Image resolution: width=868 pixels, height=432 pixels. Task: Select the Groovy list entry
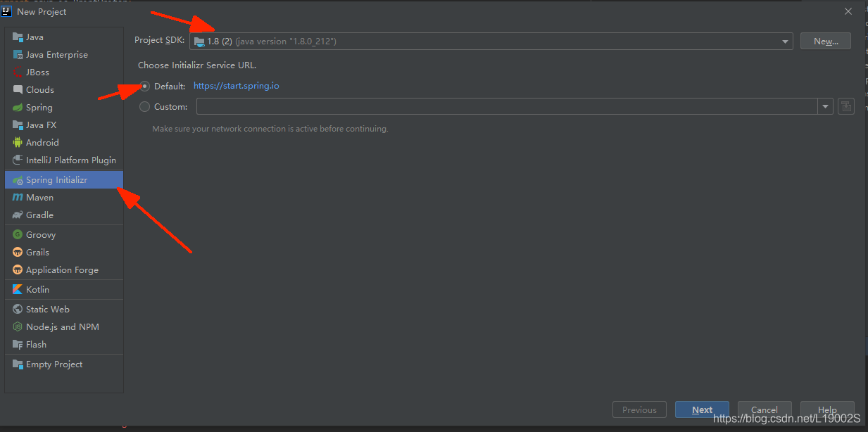point(64,235)
